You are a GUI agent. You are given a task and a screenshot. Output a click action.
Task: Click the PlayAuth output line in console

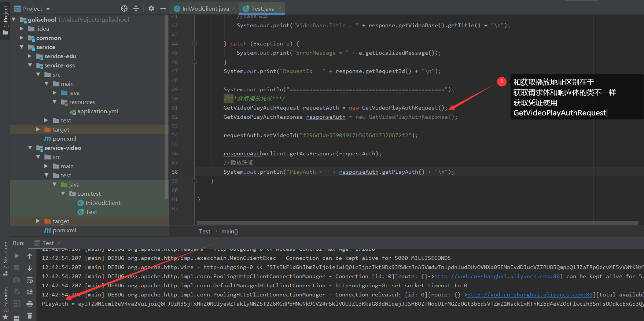coord(342,304)
